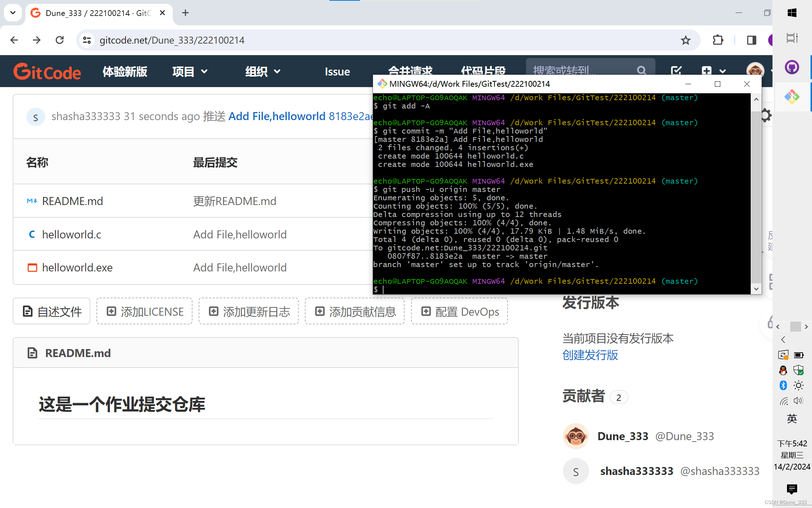Screen dimensions: 812x508
Task: Open the commit link Add File,helloworld
Action: pyautogui.click(x=277, y=116)
